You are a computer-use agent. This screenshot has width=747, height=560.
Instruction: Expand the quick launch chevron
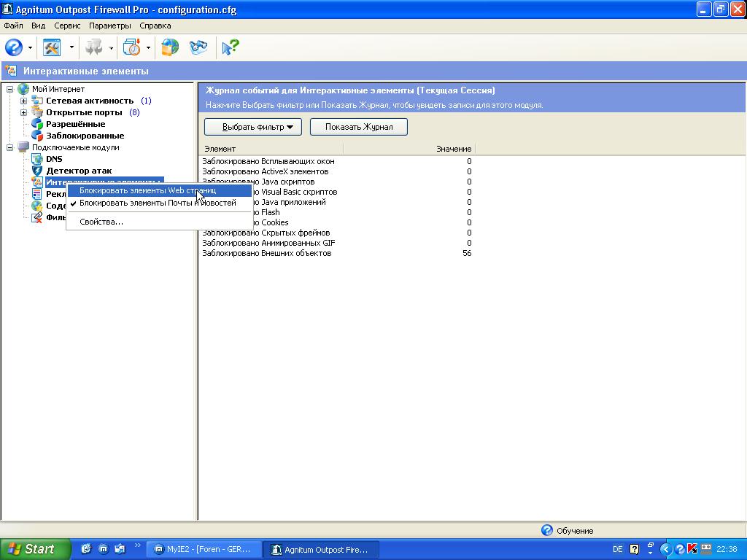[138, 545]
